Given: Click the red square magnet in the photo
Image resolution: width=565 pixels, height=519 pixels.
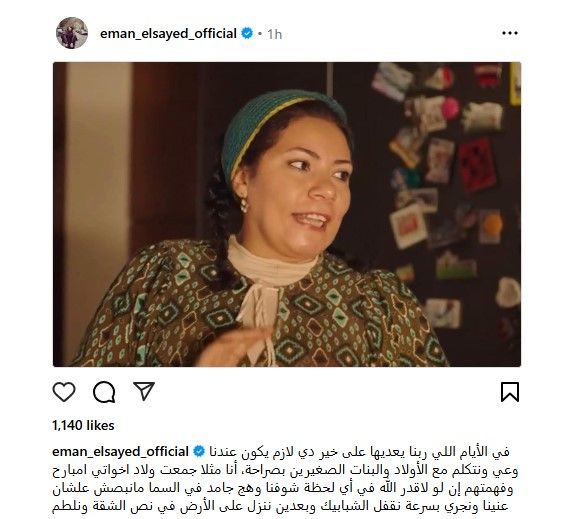Looking at the screenshot, I should coord(477,166).
